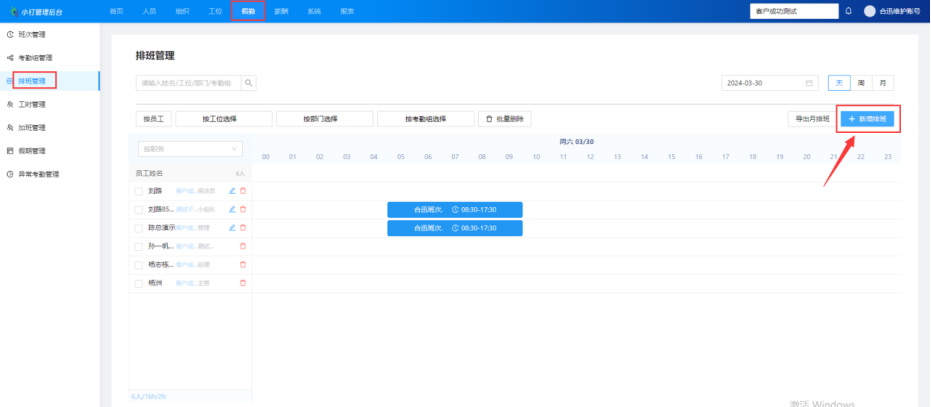Click hour label 00 in timeline
This screenshot has width=931, height=407.
tap(266, 157)
